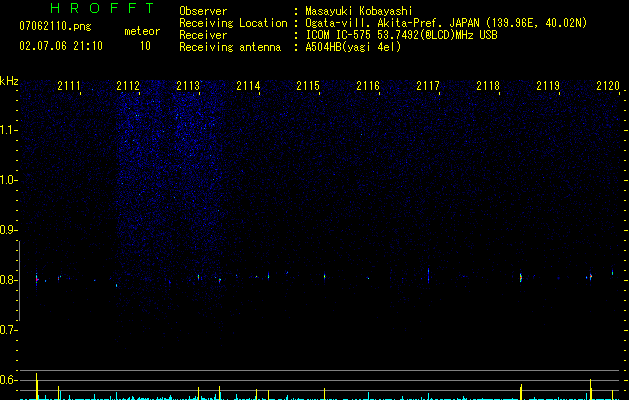The image size is (629, 400).
Task: Click time marker 2112
Action: (x=128, y=85)
